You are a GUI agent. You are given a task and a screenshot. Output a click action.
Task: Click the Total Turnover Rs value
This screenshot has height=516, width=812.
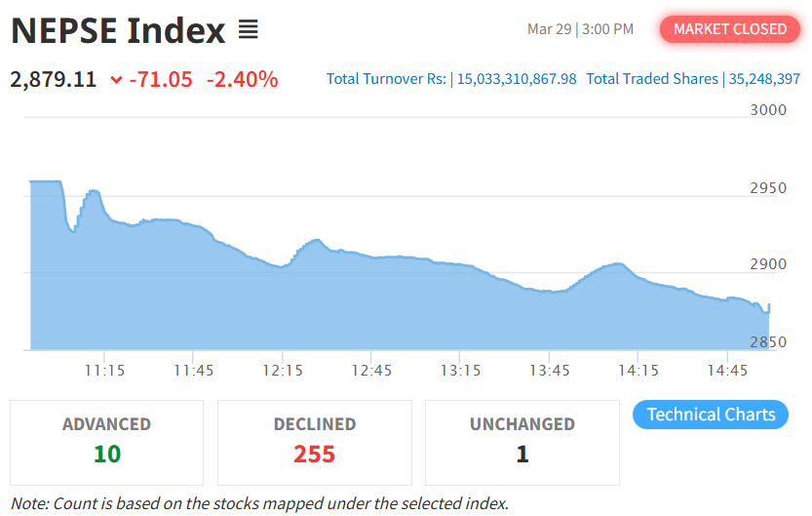[517, 79]
